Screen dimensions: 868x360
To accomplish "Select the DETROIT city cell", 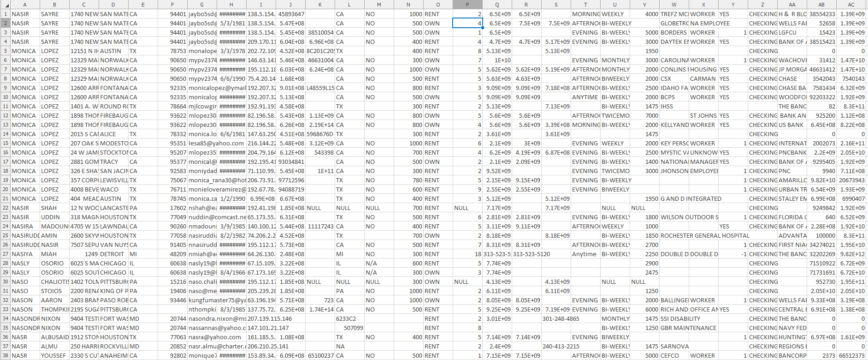I will tap(112, 254).
